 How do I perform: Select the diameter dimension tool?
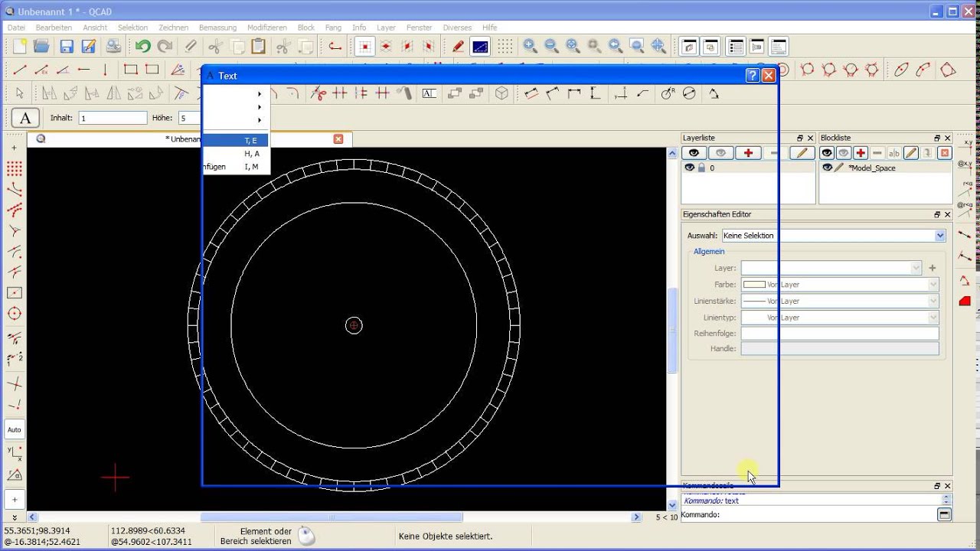tap(688, 93)
